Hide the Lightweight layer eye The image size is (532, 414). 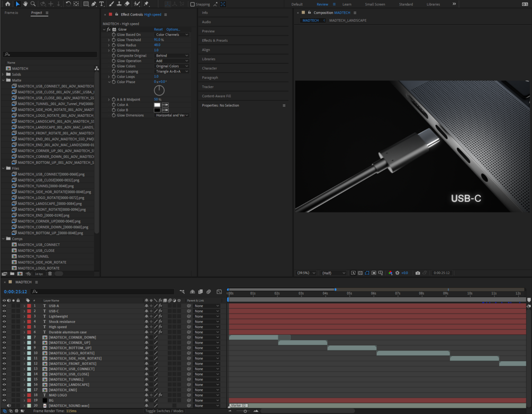4,316
